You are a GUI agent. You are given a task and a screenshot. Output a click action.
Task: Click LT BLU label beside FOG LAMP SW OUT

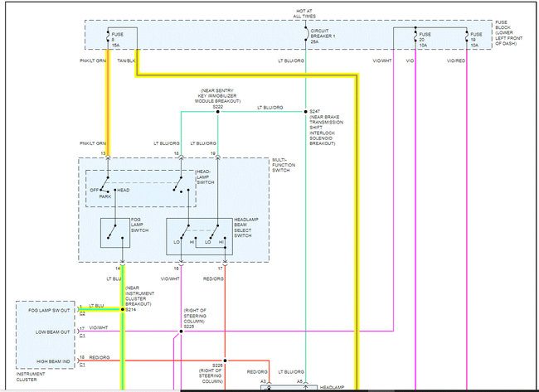click(96, 306)
